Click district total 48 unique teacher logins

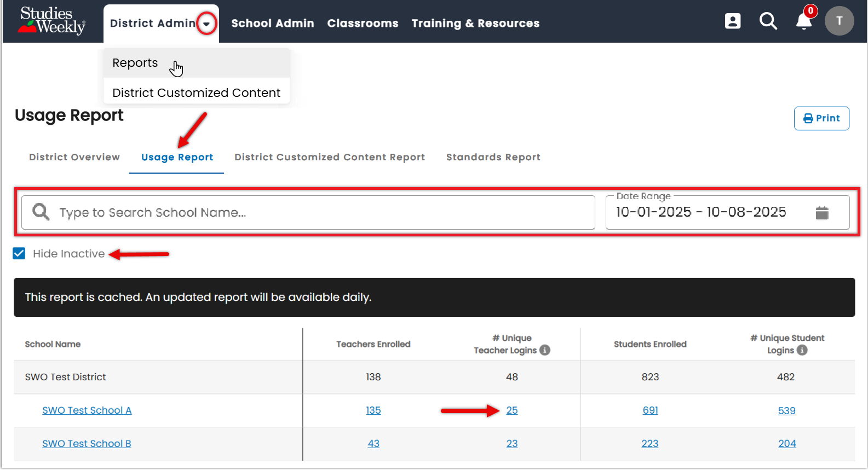tap(512, 377)
